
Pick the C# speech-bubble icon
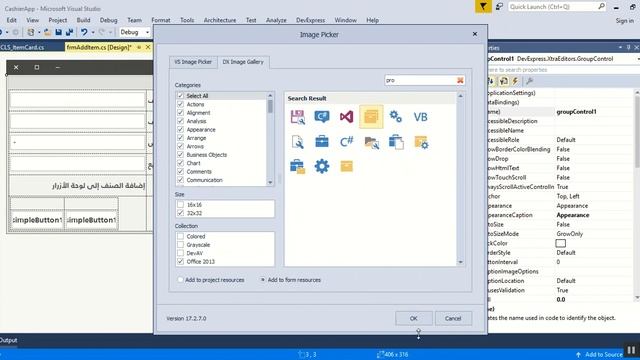tap(322, 117)
